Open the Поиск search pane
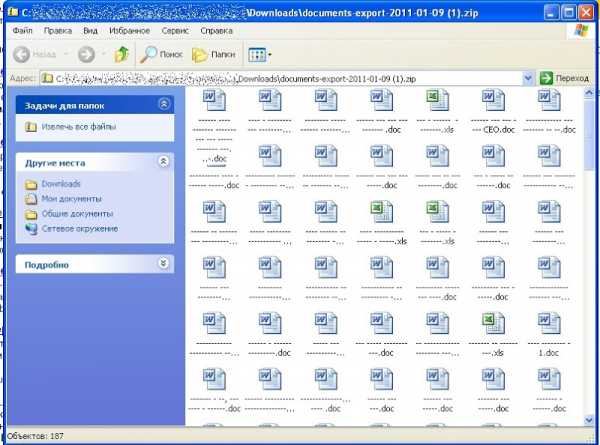 click(x=161, y=54)
